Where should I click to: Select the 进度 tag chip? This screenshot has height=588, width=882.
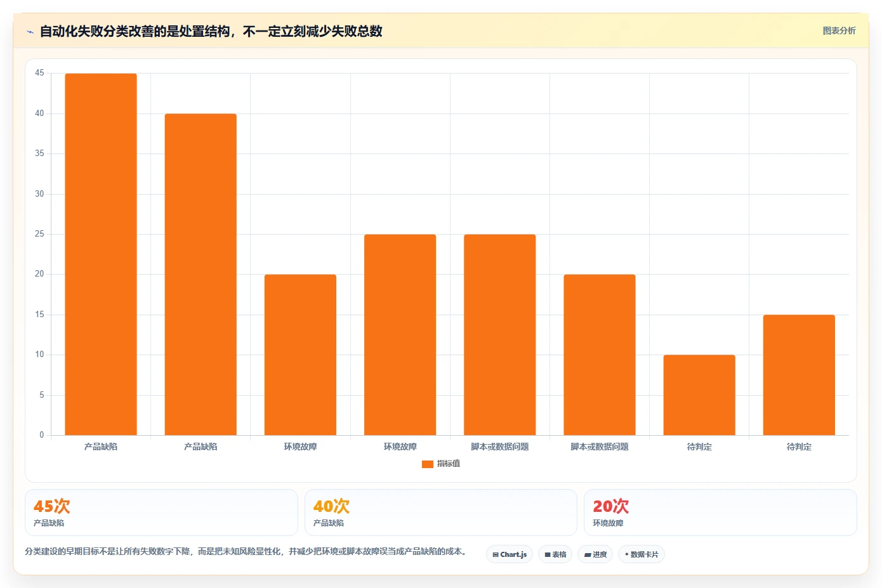[595, 554]
